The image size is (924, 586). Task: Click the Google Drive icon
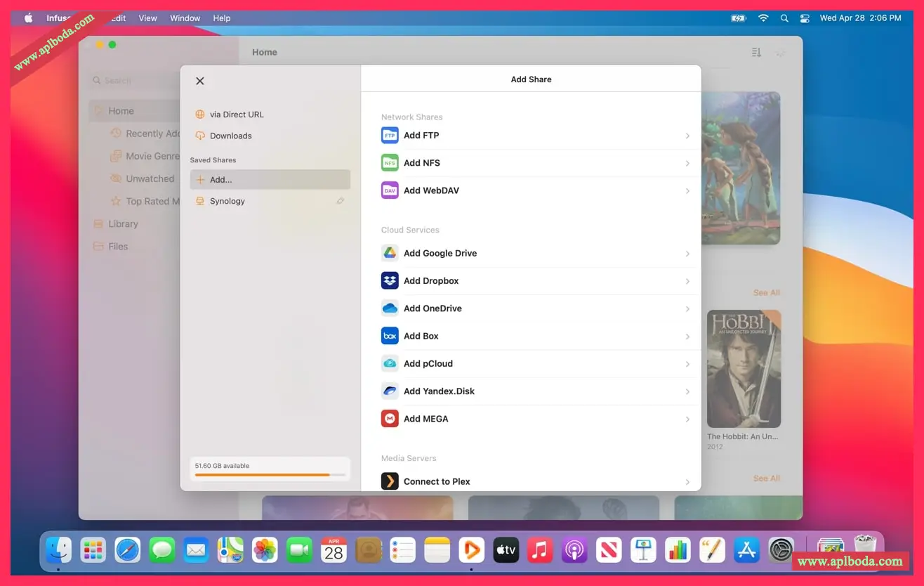pos(390,253)
